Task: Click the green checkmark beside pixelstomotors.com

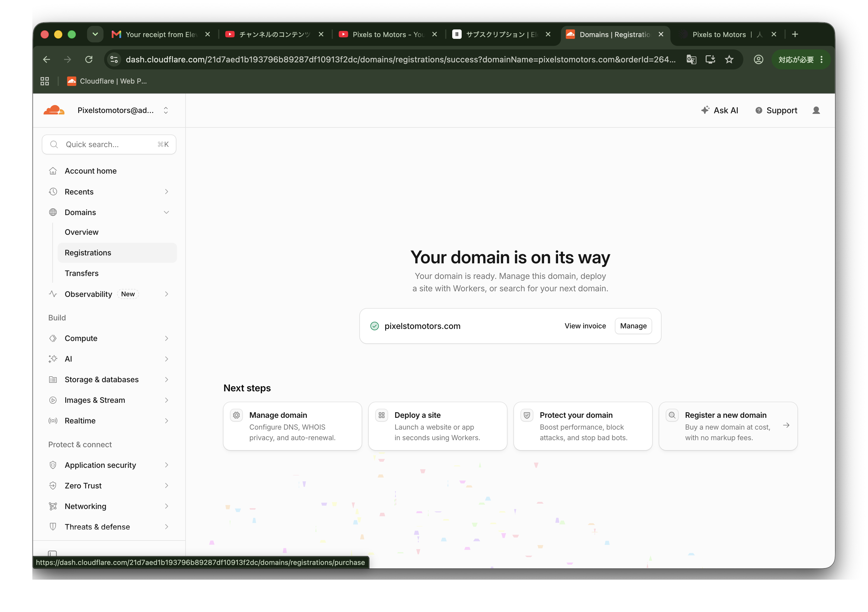Action: tap(374, 326)
